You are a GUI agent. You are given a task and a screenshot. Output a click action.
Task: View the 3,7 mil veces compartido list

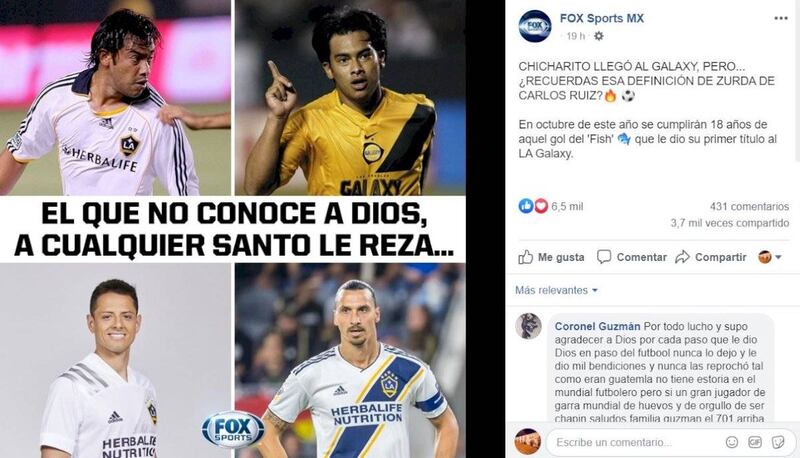730,223
